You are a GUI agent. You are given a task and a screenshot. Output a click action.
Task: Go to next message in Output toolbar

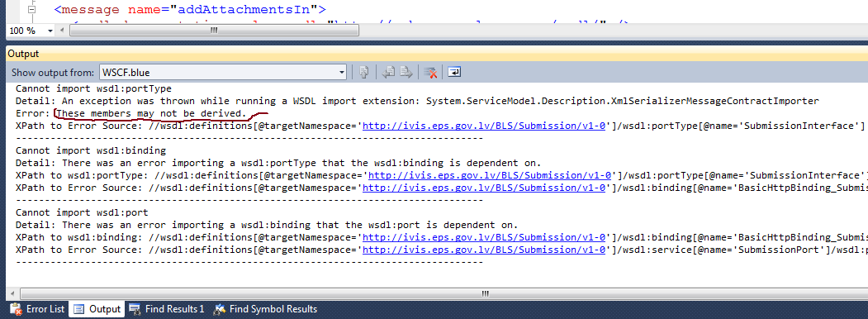pyautogui.click(x=407, y=72)
